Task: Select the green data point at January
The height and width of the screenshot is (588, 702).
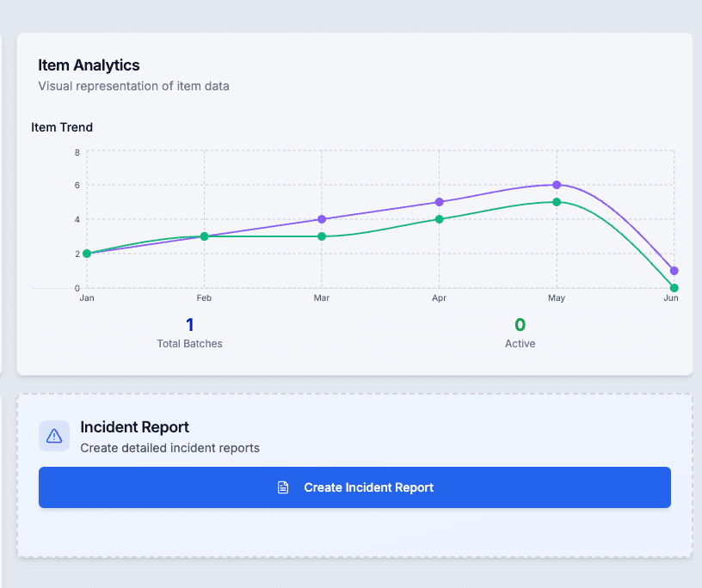Action: coord(86,254)
